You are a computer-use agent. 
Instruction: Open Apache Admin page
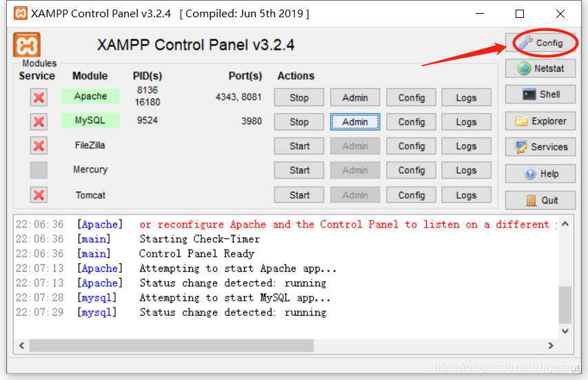[355, 97]
